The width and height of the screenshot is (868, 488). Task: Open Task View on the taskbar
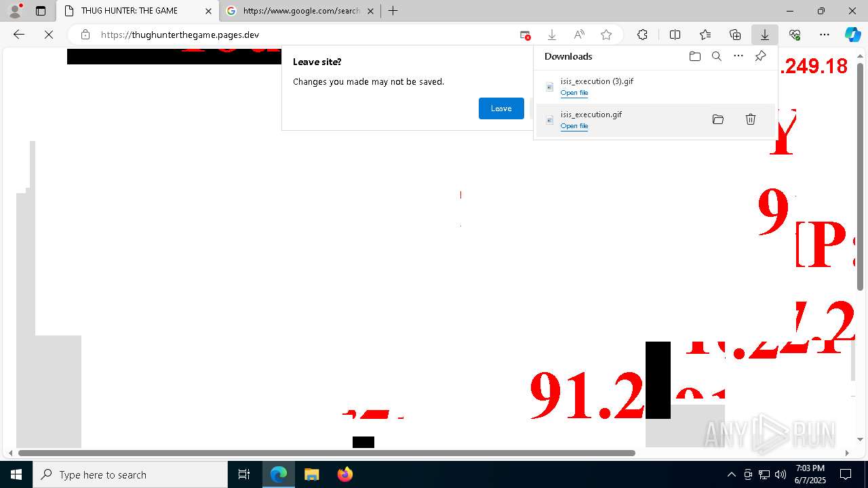tap(244, 474)
